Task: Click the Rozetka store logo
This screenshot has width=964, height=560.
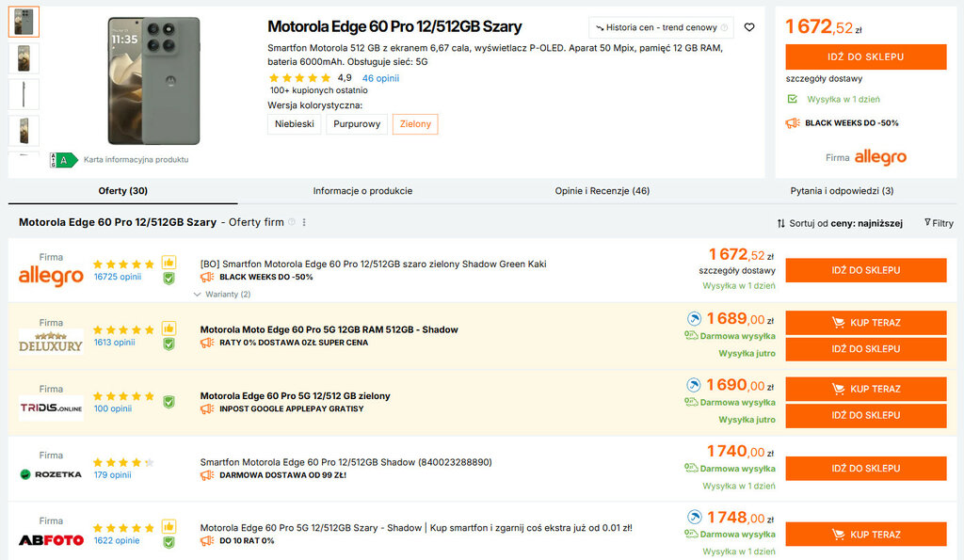Action: [x=51, y=474]
